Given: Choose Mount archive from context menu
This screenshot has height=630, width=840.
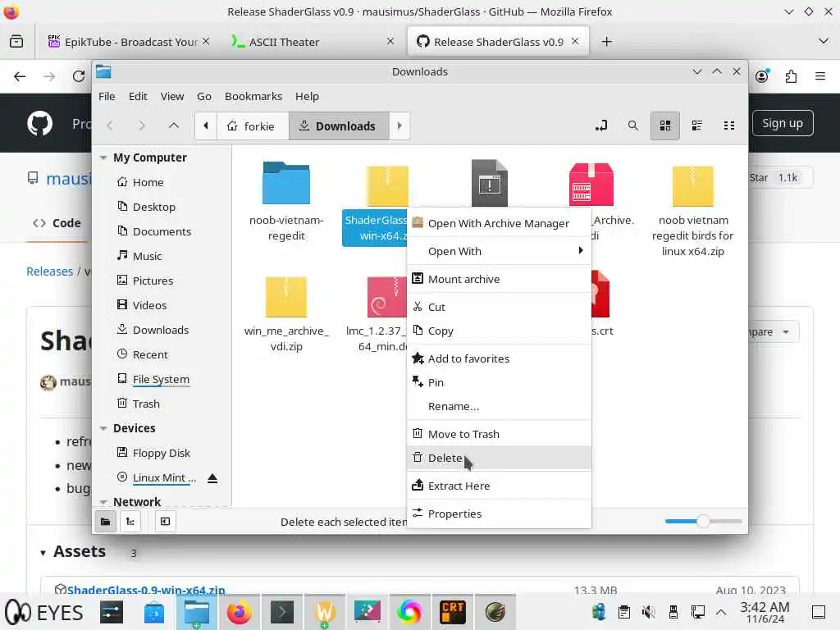Looking at the screenshot, I should click(x=499, y=279).
